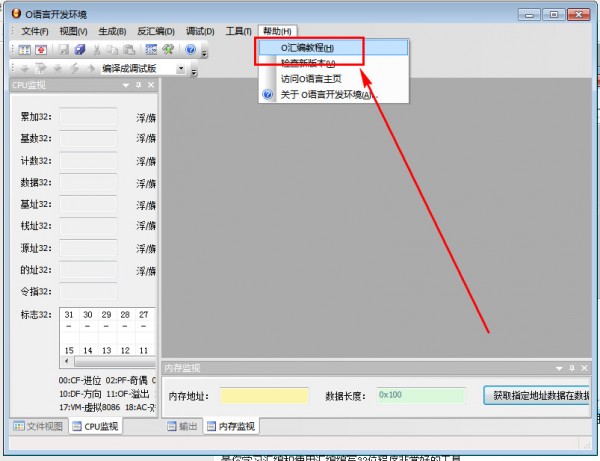
Task: Click the blue window-view toolbar icon
Action: [x=151, y=50]
